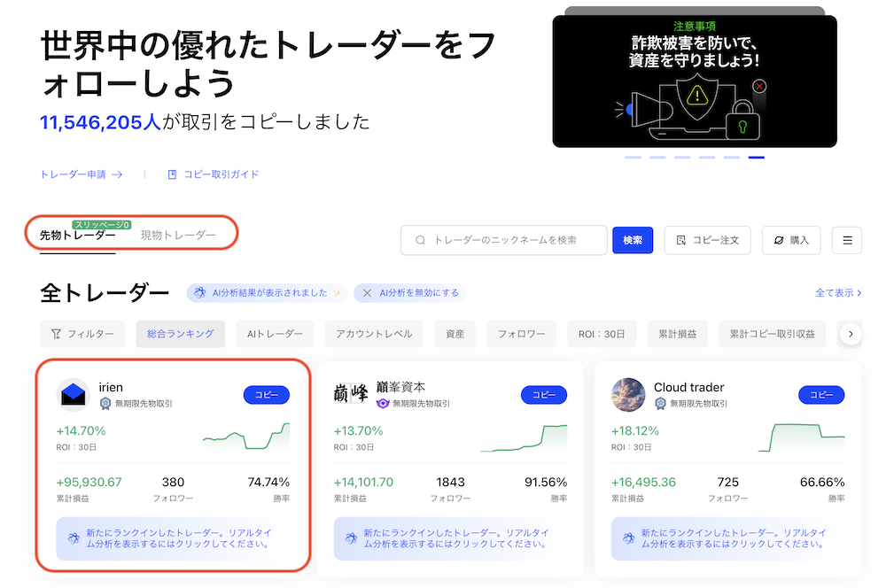Toggle the AIトレーダー filter chip
The height and width of the screenshot is (588, 886).
(275, 334)
